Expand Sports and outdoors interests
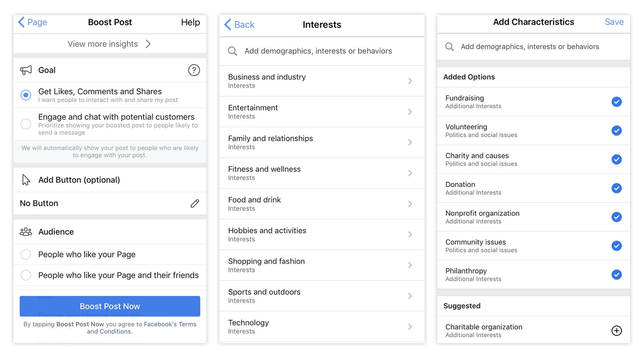This screenshot has width=644, height=358. click(x=322, y=296)
